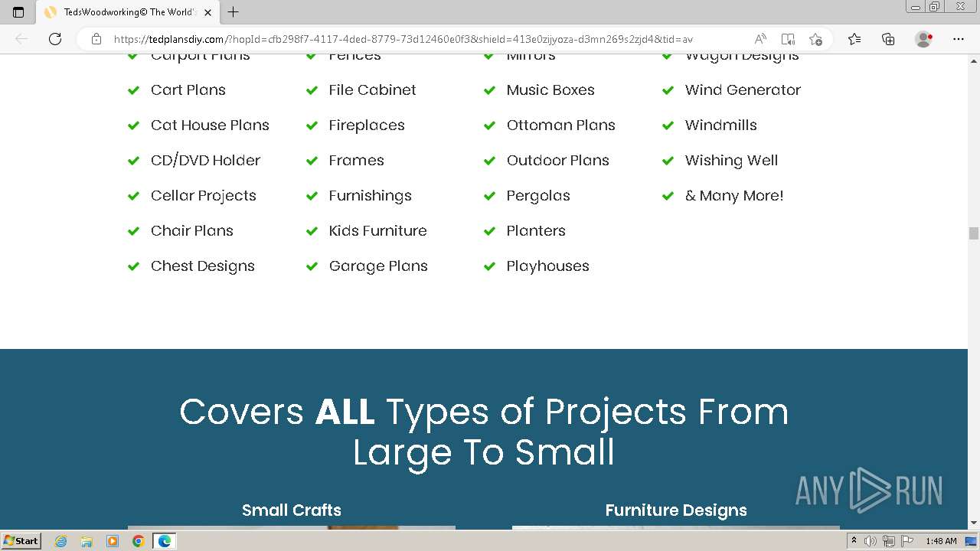
Task: Open the volume speaker tray icon
Action: [x=871, y=541]
